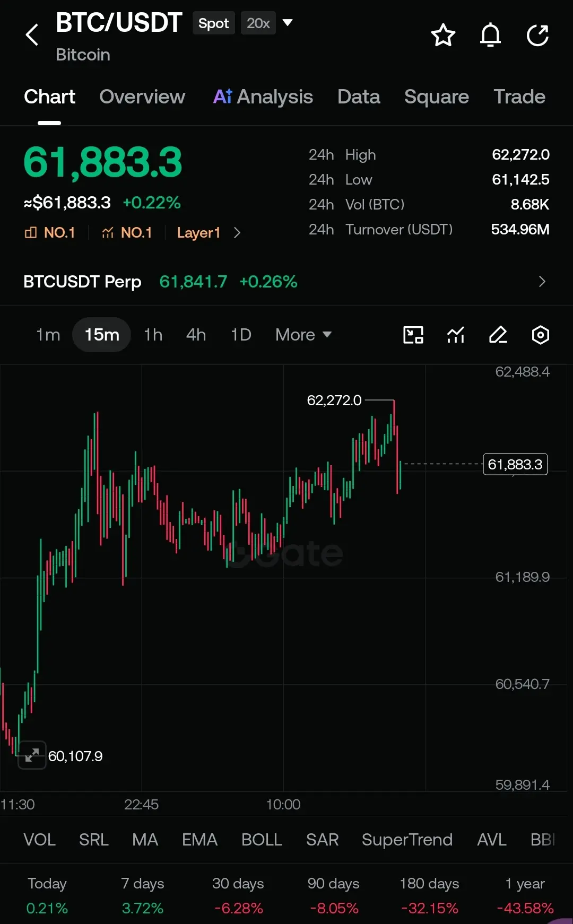Open price alert bell icon
Image resolution: width=573 pixels, height=924 pixels.
490,36
